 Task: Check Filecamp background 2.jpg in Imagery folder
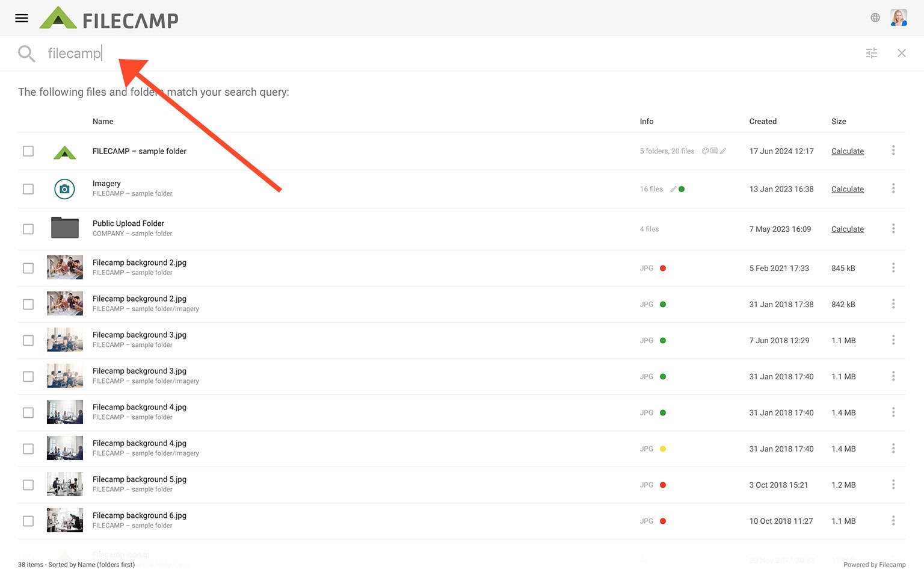point(28,304)
